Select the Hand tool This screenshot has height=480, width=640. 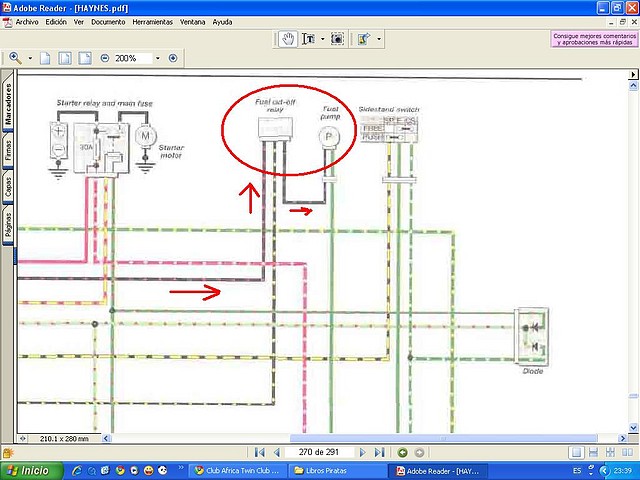pyautogui.click(x=288, y=39)
